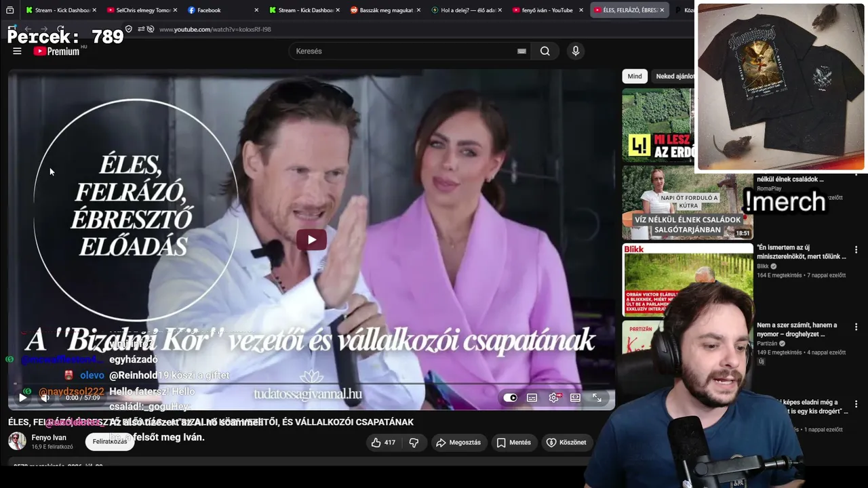
Task: Toggle the autoplay switch in the player
Action: pyautogui.click(x=510, y=398)
